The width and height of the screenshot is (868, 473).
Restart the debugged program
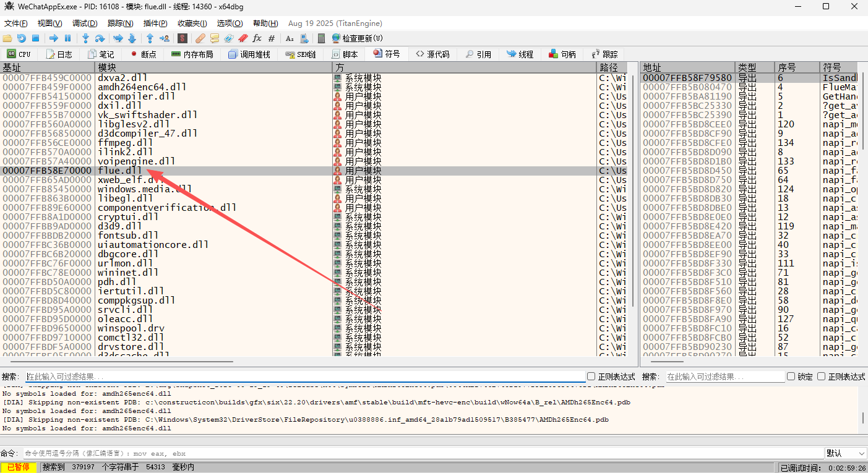(x=22, y=38)
